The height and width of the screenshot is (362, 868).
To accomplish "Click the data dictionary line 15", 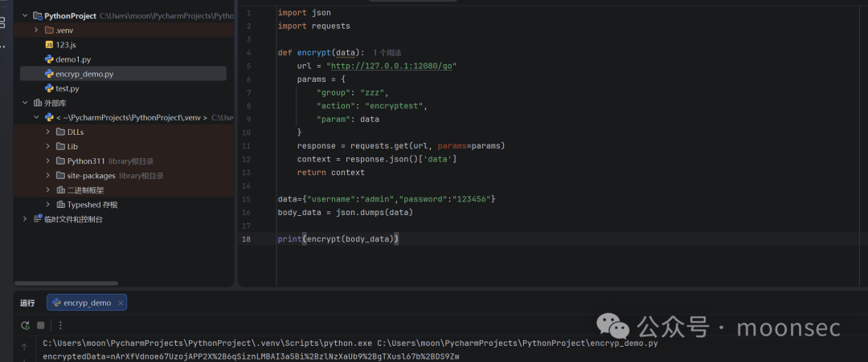I will 387,198.
